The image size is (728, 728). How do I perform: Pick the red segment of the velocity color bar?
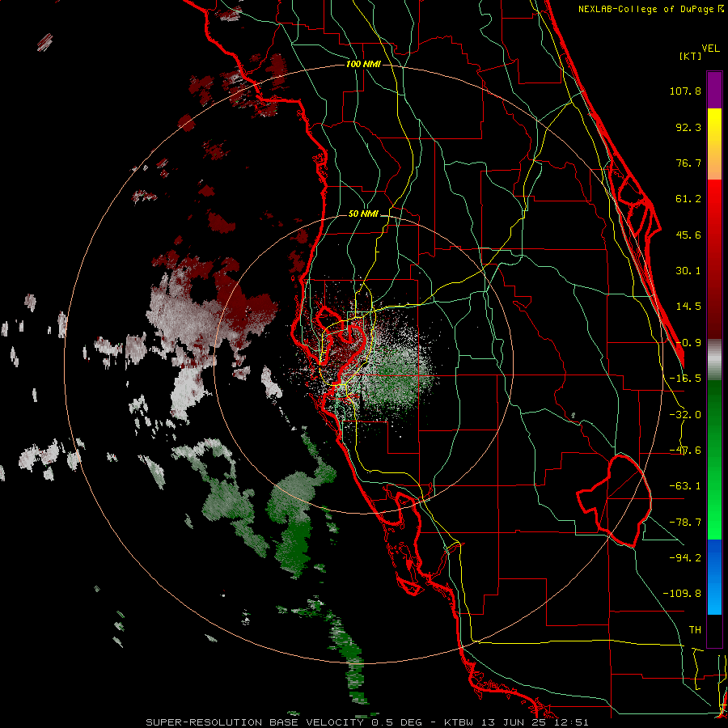(x=714, y=259)
